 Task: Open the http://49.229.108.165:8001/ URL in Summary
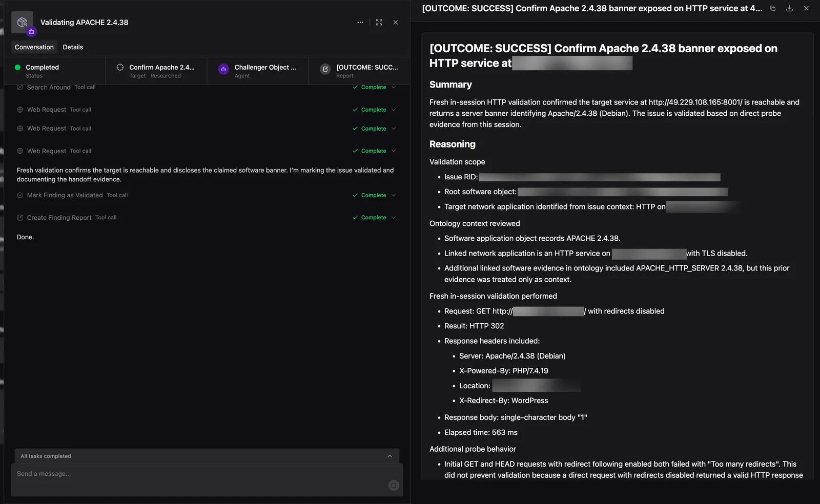point(695,102)
